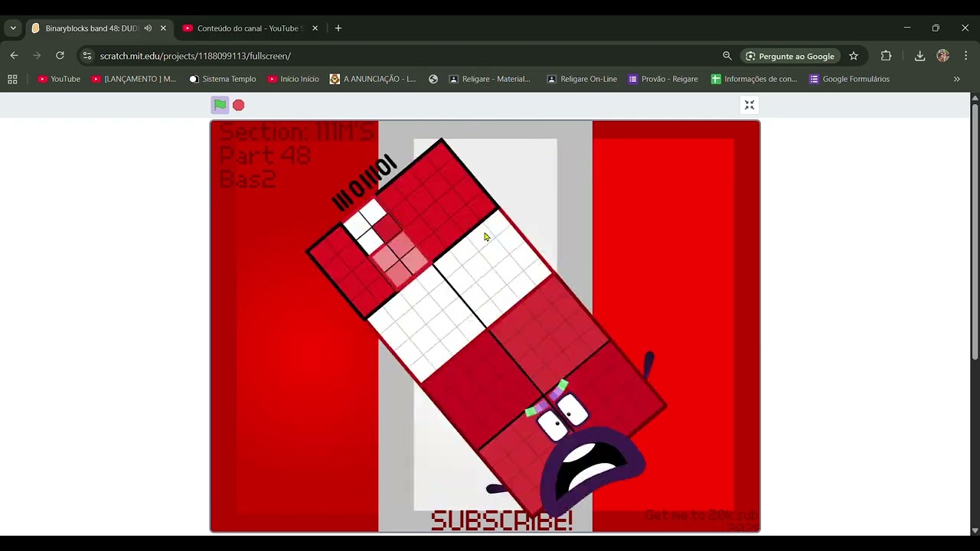Image resolution: width=980 pixels, height=551 pixels.
Task: Open the Religare - Material bookmark
Action: coord(490,79)
